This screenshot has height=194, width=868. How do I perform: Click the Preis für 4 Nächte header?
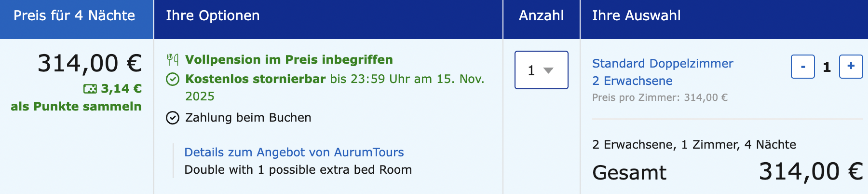[x=74, y=15]
